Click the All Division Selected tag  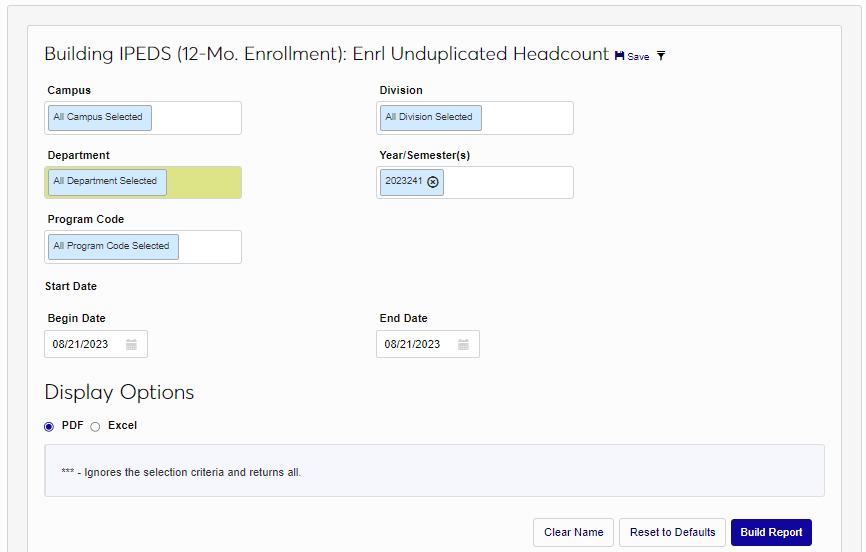point(429,118)
